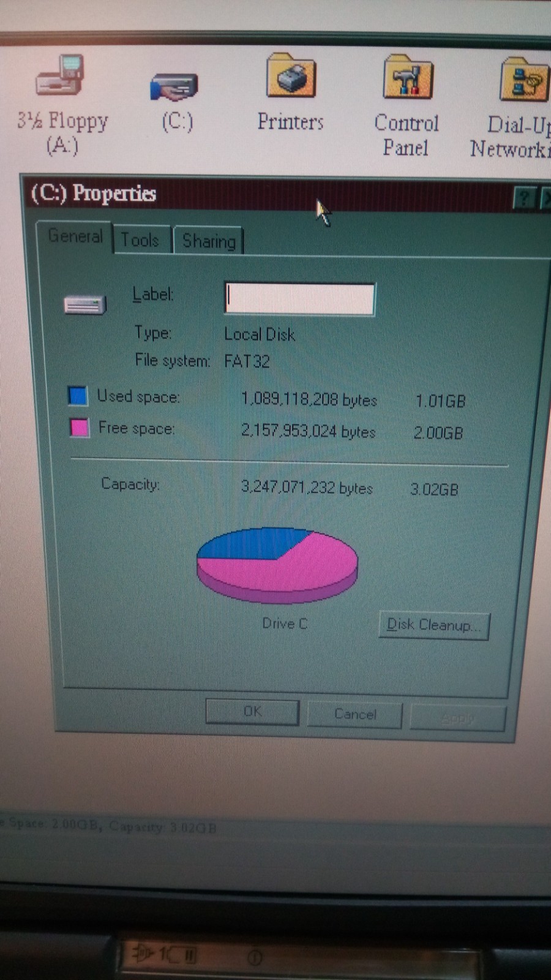
Task: Dismiss dialog with Cancel button
Action: [x=354, y=714]
